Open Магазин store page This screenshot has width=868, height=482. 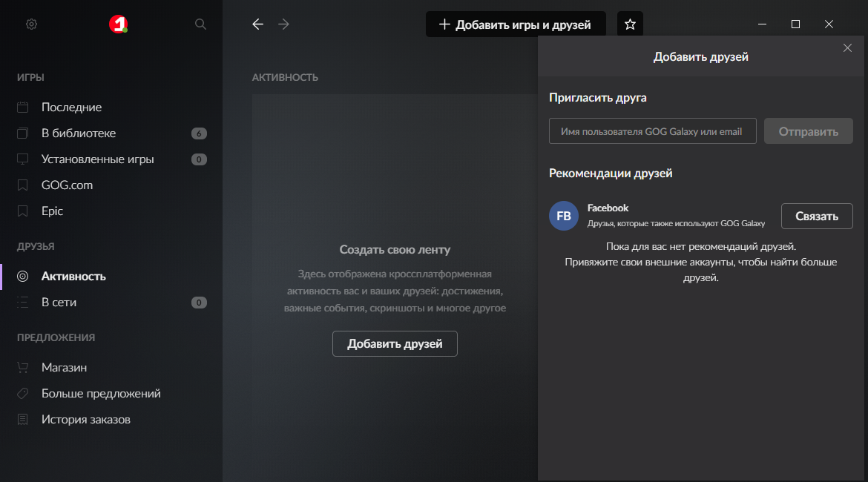pos(64,368)
